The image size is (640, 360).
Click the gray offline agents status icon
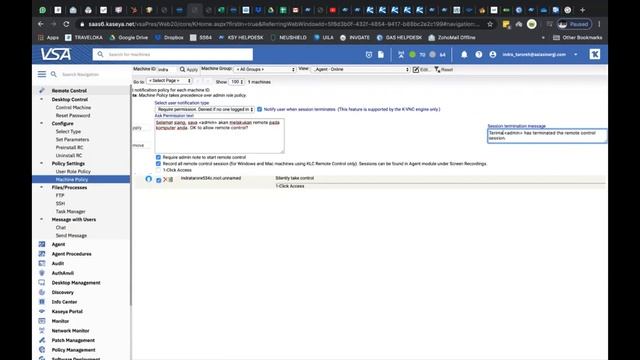433,54
